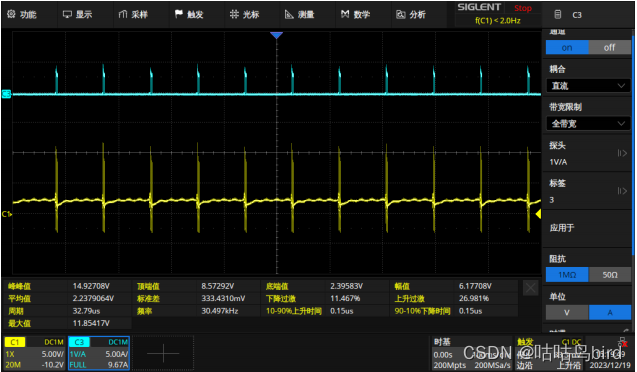This screenshot has height=372, width=637.
Task: Open the 时基 timebase settings box
Action: coord(471,353)
